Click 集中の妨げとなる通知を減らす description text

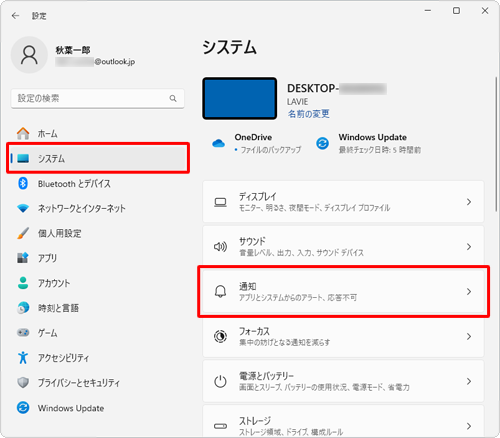tap(285, 342)
